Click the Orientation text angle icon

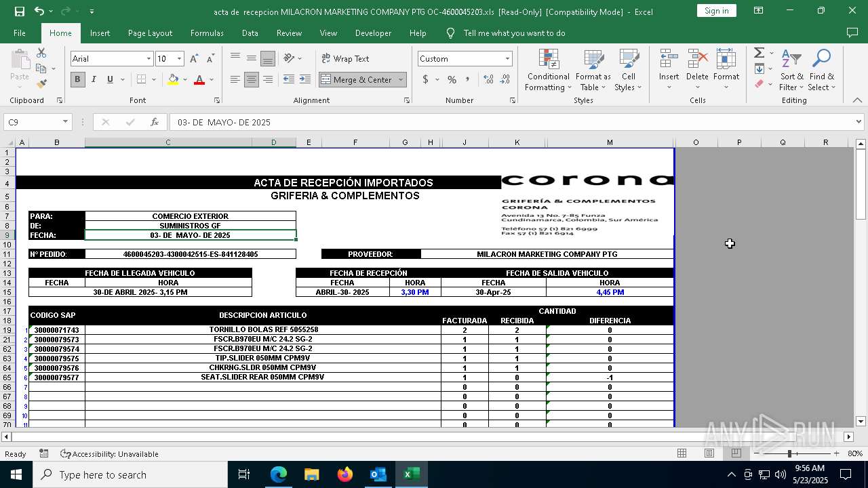(x=290, y=58)
